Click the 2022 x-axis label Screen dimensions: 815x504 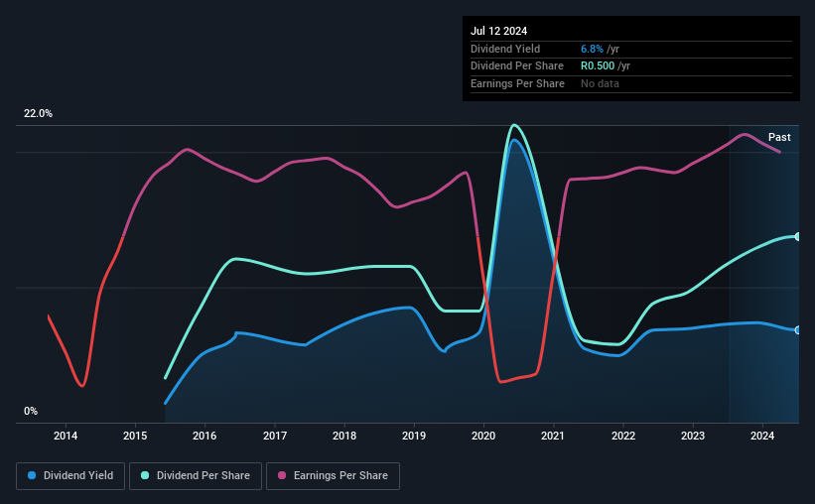tap(623, 436)
